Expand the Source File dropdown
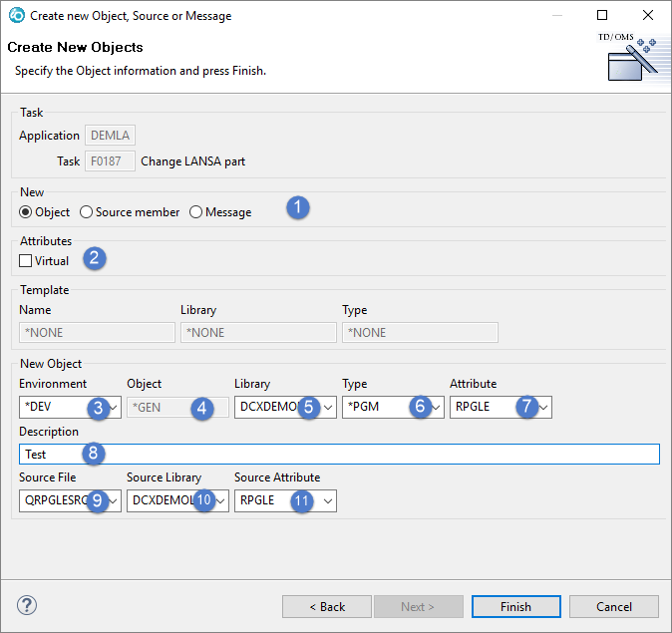The image size is (672, 633). 114,501
